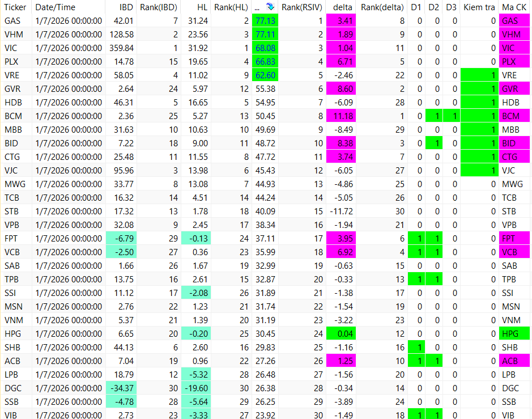The height and width of the screenshot is (419, 532).
Task: Select the green 66.83 value for PLX
Action: pyautogui.click(x=265, y=61)
